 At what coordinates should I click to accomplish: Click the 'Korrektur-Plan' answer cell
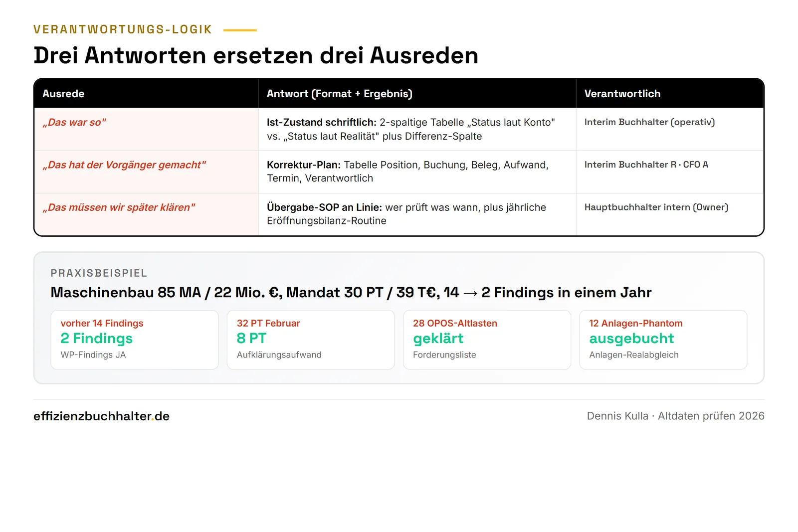point(417,172)
